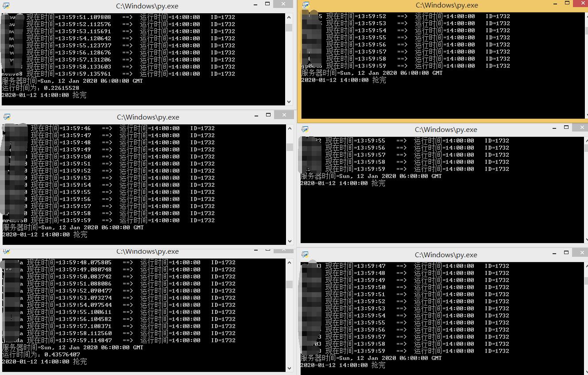The width and height of the screenshot is (588, 375).
Task: Click timestamp '现在时间=13:59:59.114847'
Action: tap(69, 340)
